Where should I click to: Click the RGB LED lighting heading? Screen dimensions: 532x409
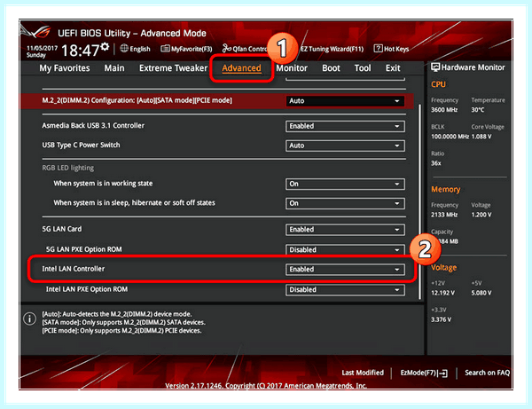[68, 168]
